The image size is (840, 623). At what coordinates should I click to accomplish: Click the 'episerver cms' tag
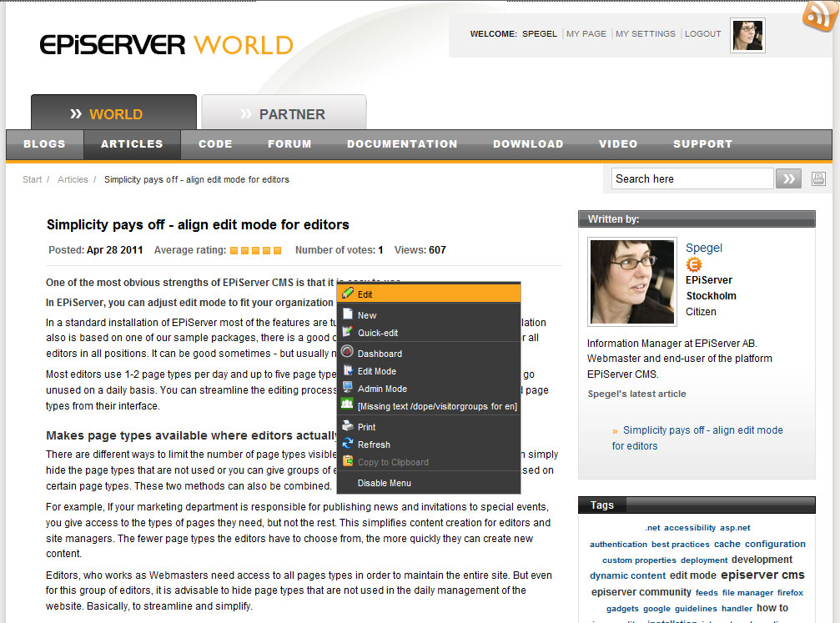(x=762, y=575)
